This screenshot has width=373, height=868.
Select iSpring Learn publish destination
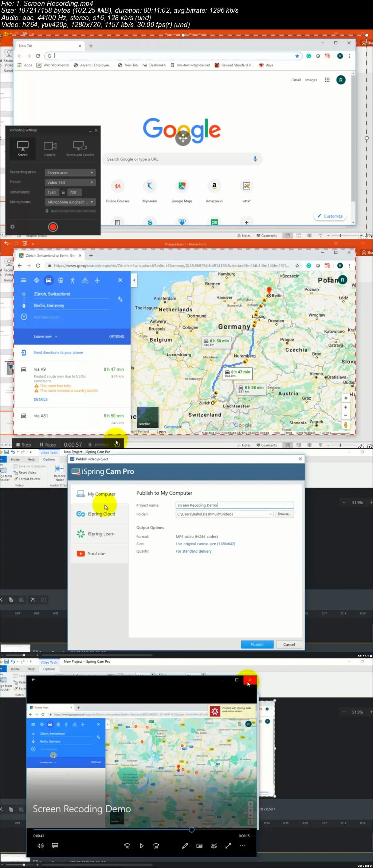point(99,534)
